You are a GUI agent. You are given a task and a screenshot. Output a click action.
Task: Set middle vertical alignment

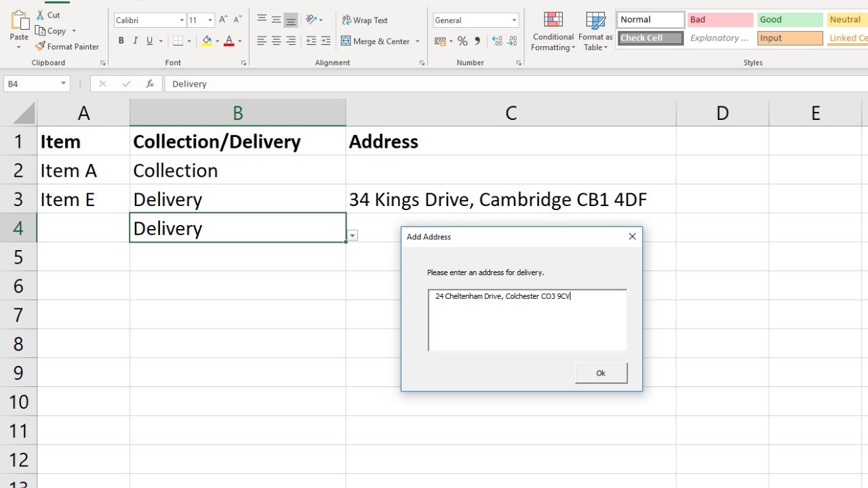[276, 20]
